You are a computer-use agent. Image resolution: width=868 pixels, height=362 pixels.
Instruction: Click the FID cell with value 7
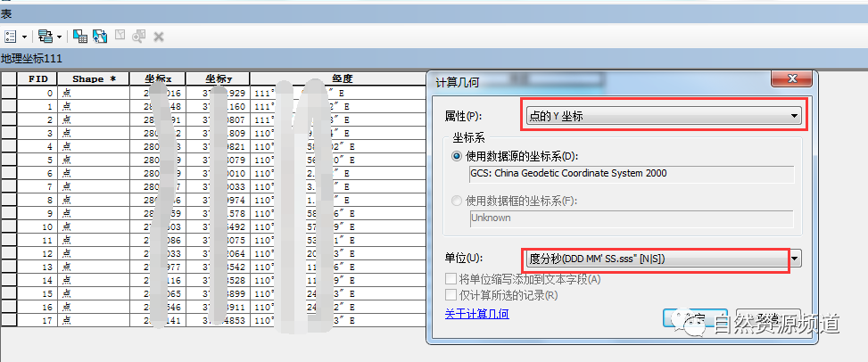pyautogui.click(x=37, y=186)
